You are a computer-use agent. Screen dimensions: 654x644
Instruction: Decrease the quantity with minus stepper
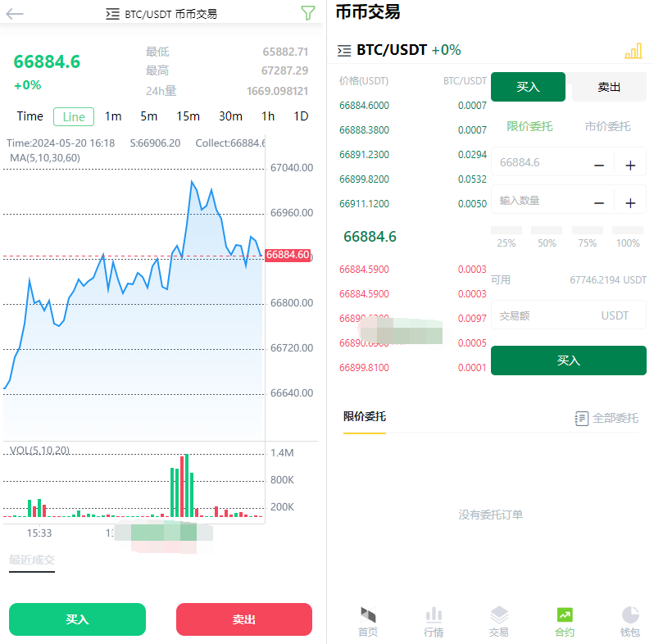tap(599, 202)
